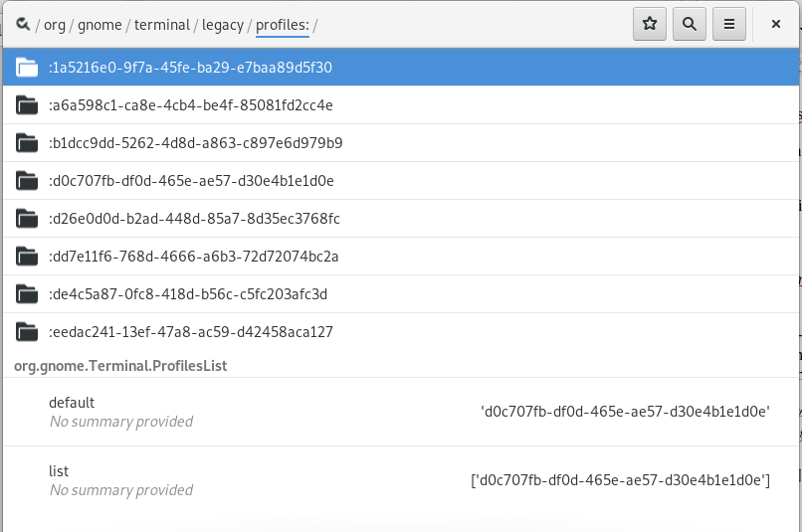Image resolution: width=802 pixels, height=532 pixels.
Task: Click the bookmarks star icon
Action: point(650,24)
